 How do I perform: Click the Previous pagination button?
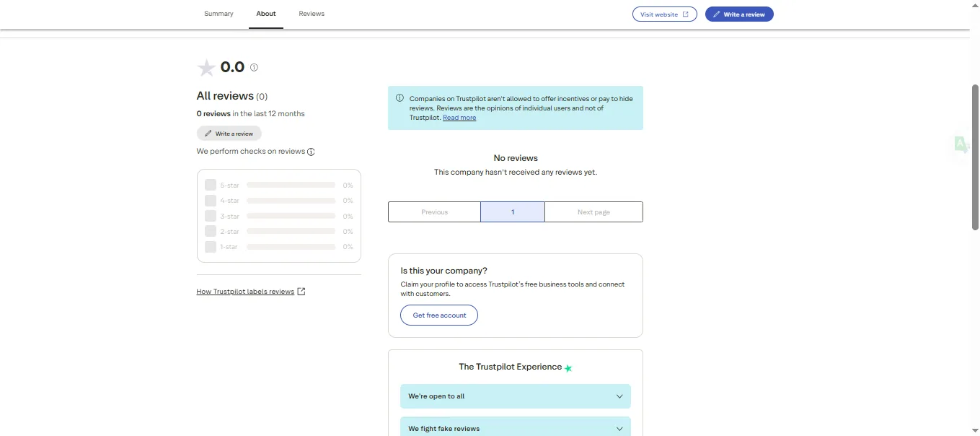tap(435, 212)
